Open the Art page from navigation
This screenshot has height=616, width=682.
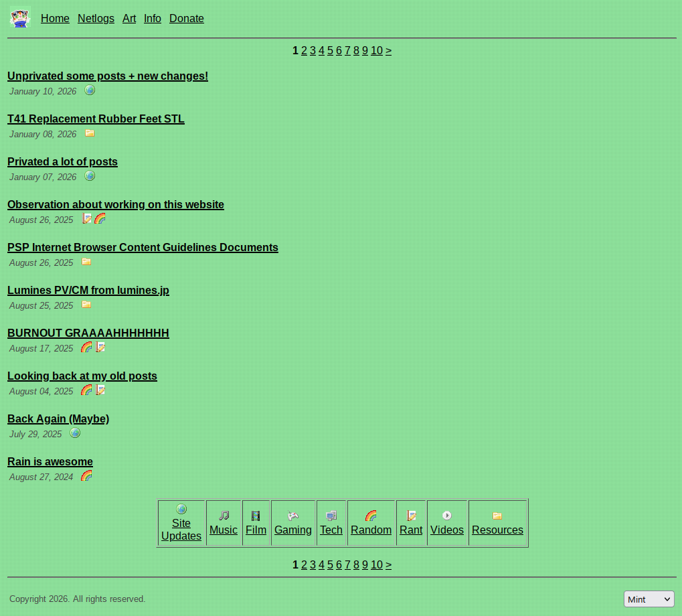click(x=129, y=19)
